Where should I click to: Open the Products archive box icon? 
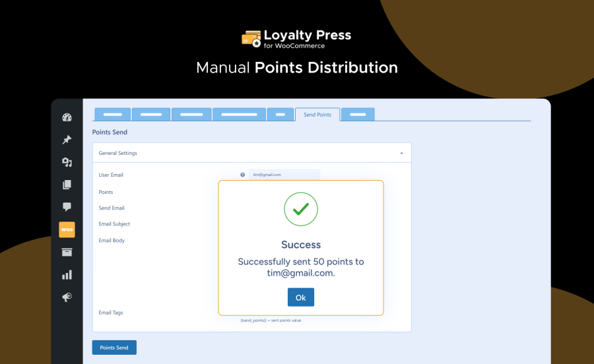click(67, 252)
